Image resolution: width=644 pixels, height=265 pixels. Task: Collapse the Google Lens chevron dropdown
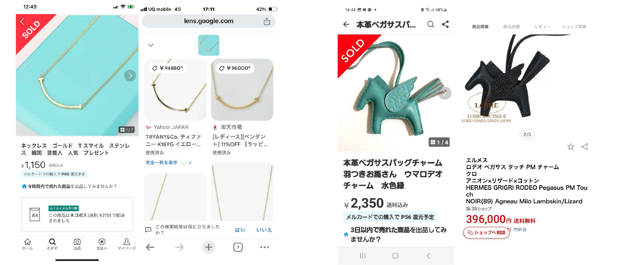tap(151, 45)
